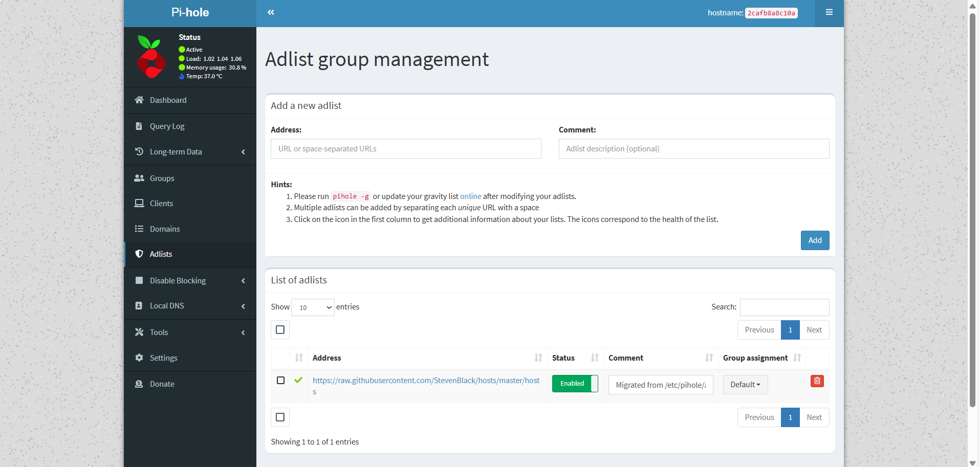Click the Pi-hole raspberry logo
This screenshot has height=467, width=980.
point(151,57)
